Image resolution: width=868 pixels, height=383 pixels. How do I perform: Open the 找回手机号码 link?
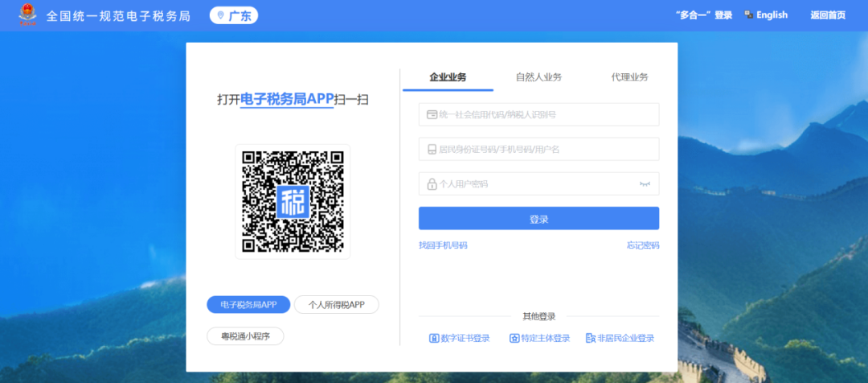click(443, 245)
